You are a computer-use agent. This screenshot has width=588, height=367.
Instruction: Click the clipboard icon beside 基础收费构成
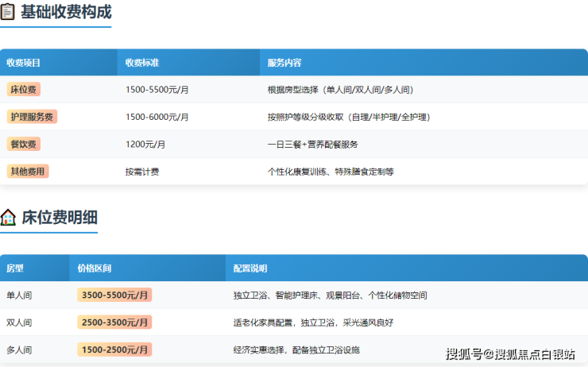point(8,13)
